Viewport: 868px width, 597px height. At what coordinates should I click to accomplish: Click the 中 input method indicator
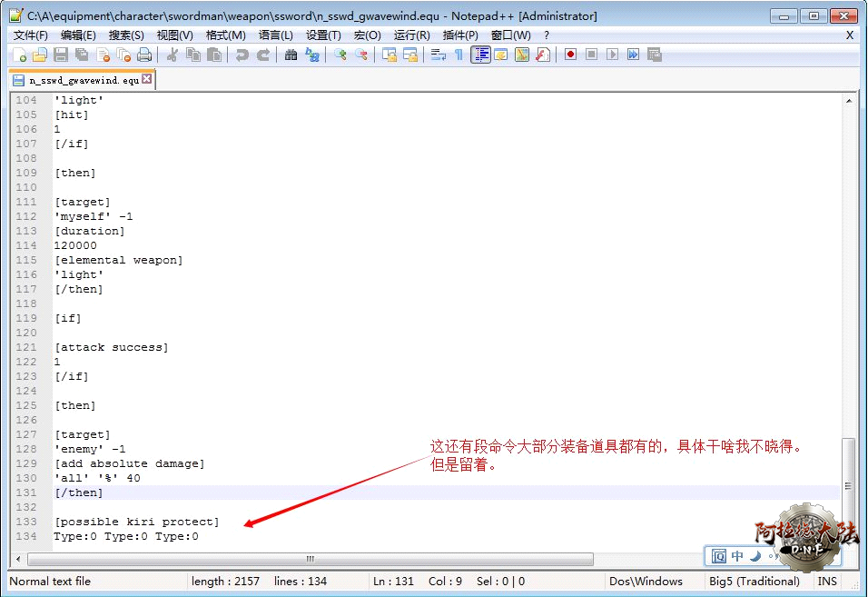tap(737, 556)
